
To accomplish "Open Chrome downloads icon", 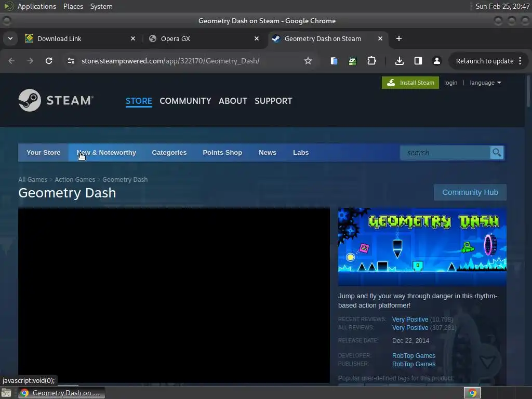I will pyautogui.click(x=400, y=61).
